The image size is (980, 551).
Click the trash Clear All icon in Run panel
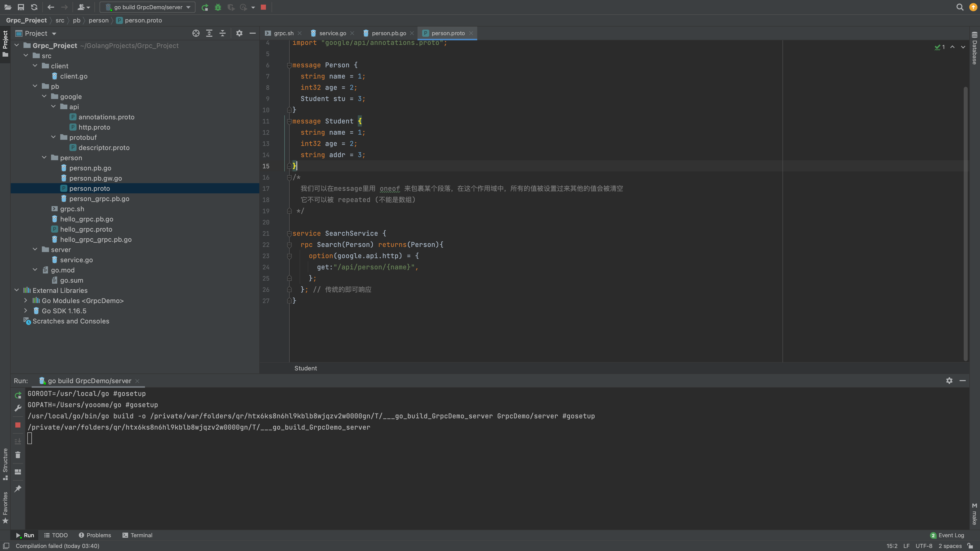pos(18,455)
